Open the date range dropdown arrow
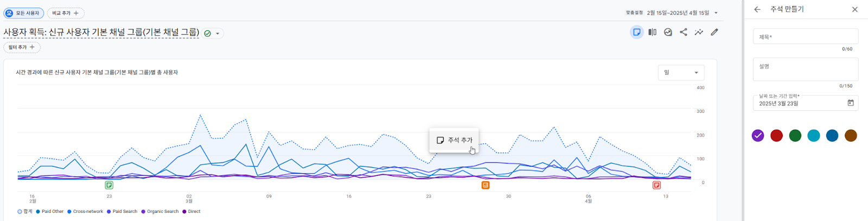868x221 pixels. point(716,13)
